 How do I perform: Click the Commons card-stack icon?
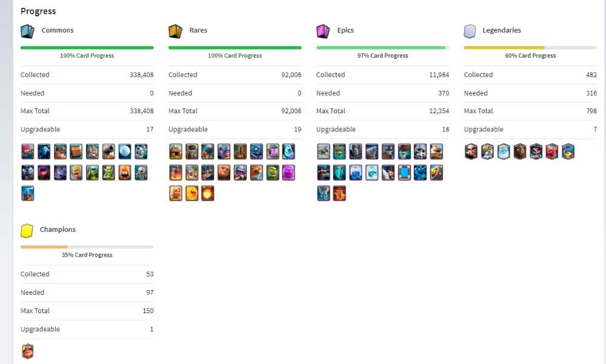27,31
